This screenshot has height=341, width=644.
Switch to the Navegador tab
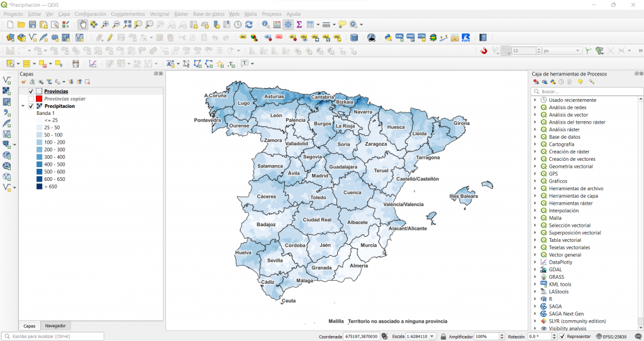click(x=54, y=326)
